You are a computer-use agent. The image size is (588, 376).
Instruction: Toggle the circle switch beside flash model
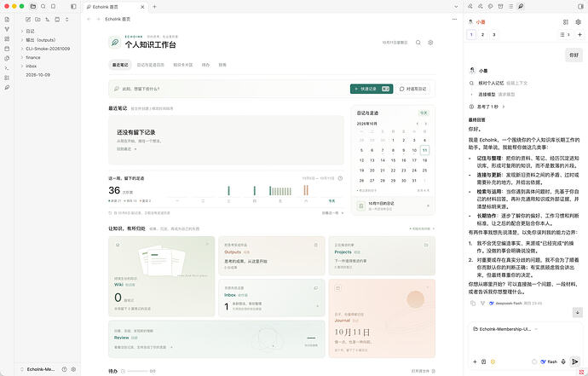[534, 362]
